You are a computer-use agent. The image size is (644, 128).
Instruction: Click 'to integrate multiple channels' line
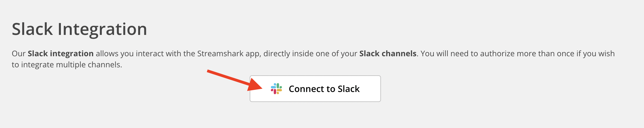[67, 65]
